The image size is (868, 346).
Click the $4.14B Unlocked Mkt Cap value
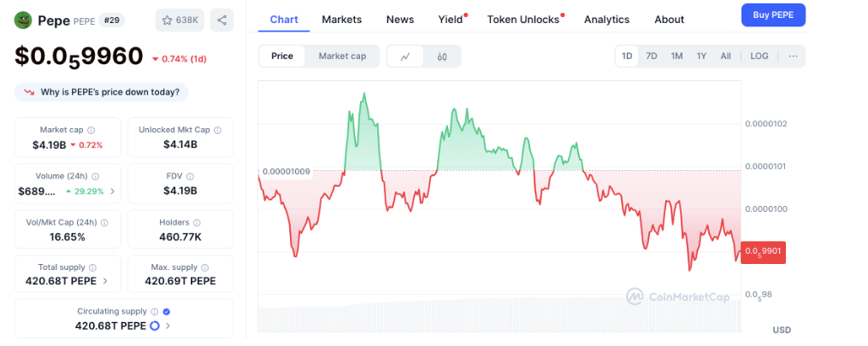(180, 145)
